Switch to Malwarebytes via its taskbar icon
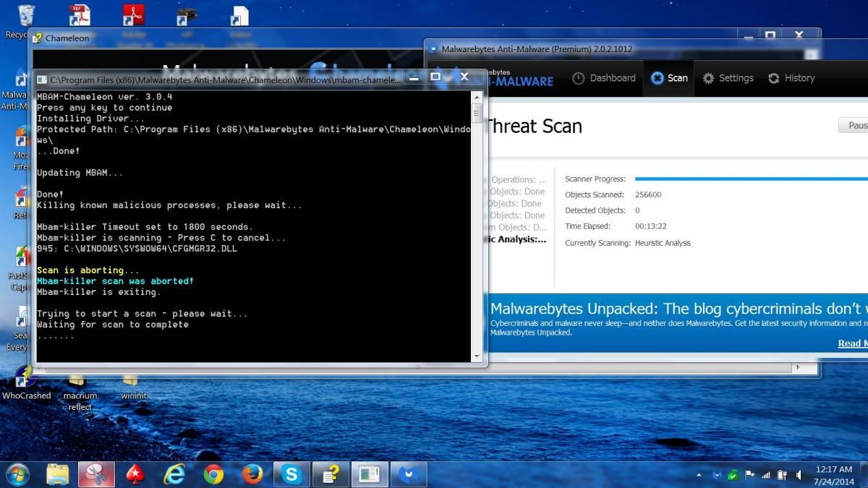868x488 pixels. pos(409,474)
